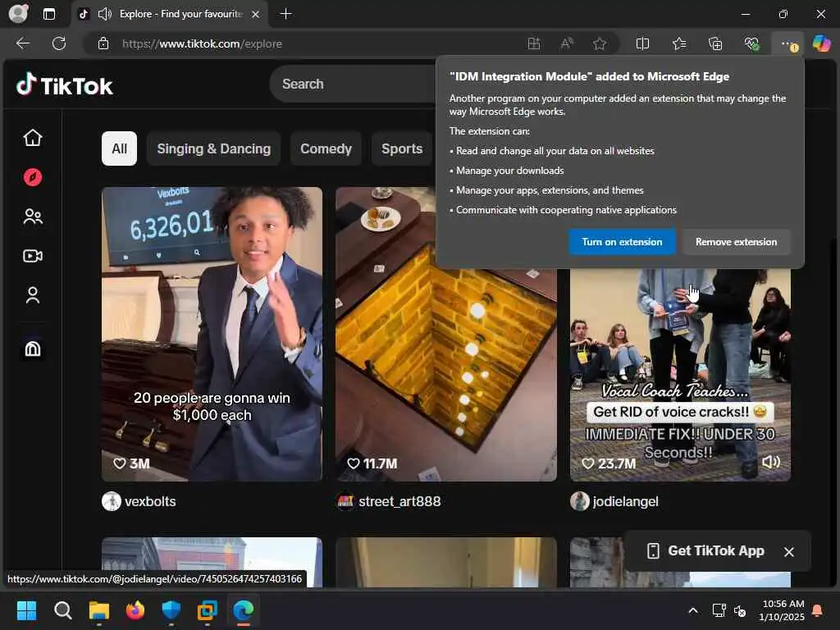Viewport: 840px width, 630px height.
Task: Open Split screen view
Action: pyautogui.click(x=642, y=43)
